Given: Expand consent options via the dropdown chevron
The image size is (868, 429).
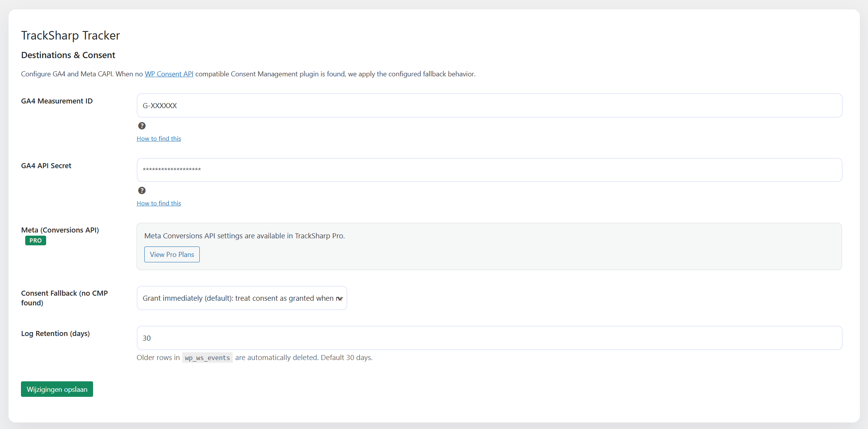Looking at the screenshot, I should point(340,298).
